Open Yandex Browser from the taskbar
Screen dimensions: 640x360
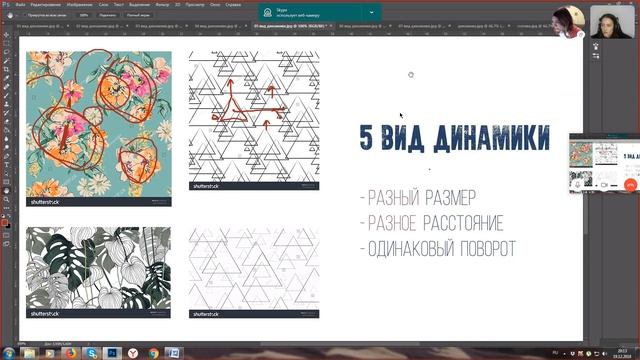[133, 353]
